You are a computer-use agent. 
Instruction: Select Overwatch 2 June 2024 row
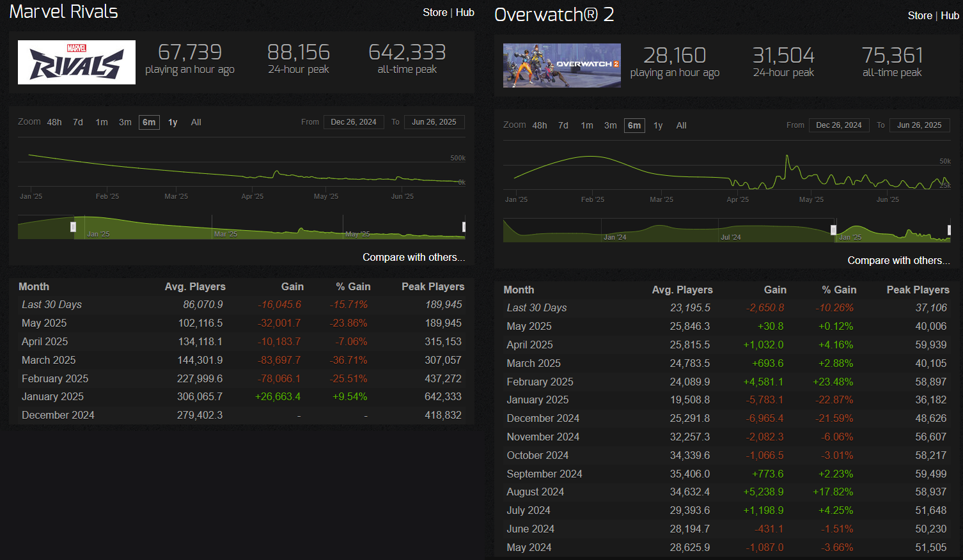pyautogui.click(x=727, y=529)
